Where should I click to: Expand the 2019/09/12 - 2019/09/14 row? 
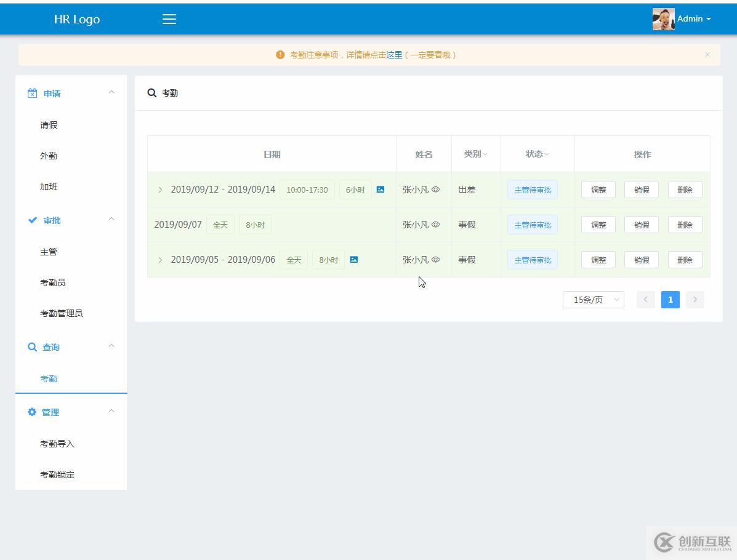[160, 190]
